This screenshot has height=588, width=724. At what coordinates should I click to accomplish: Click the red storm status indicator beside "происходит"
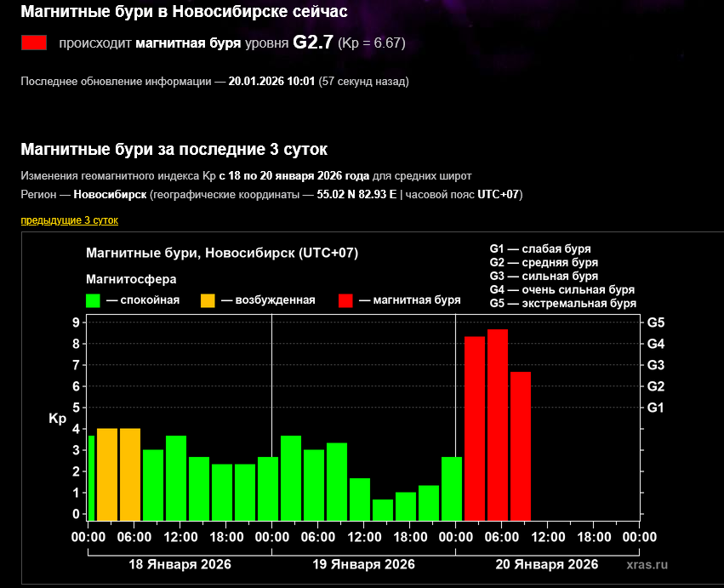tap(34, 43)
